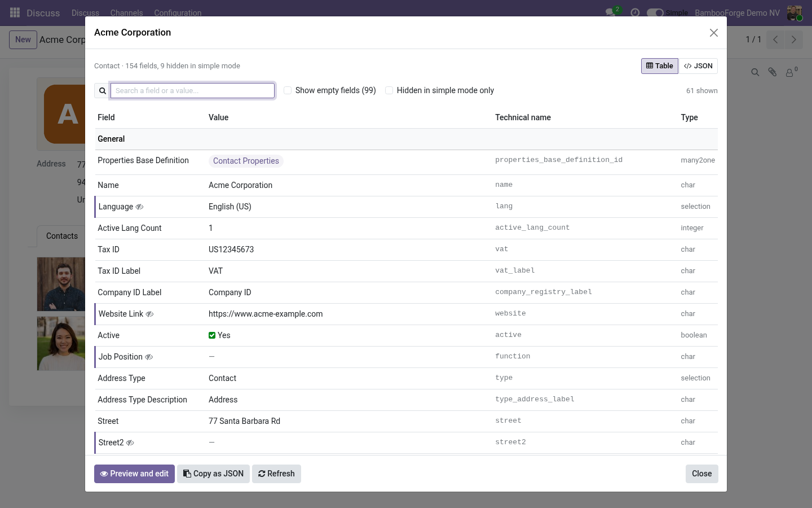Click the paperclip attachments icon

[773, 72]
